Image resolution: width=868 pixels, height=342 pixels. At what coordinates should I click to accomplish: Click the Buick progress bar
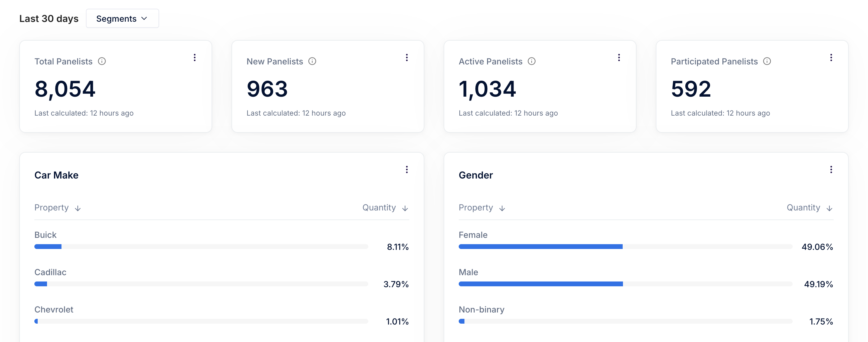(201, 247)
